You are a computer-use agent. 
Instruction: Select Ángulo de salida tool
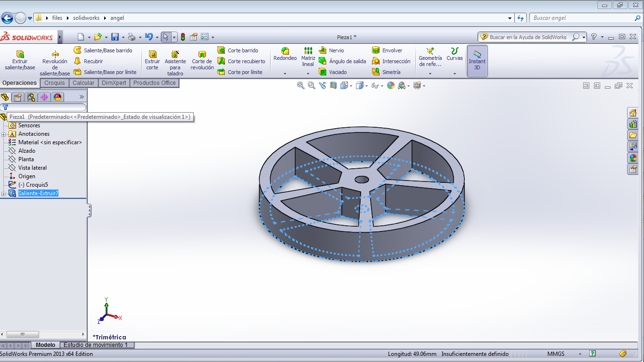point(342,61)
